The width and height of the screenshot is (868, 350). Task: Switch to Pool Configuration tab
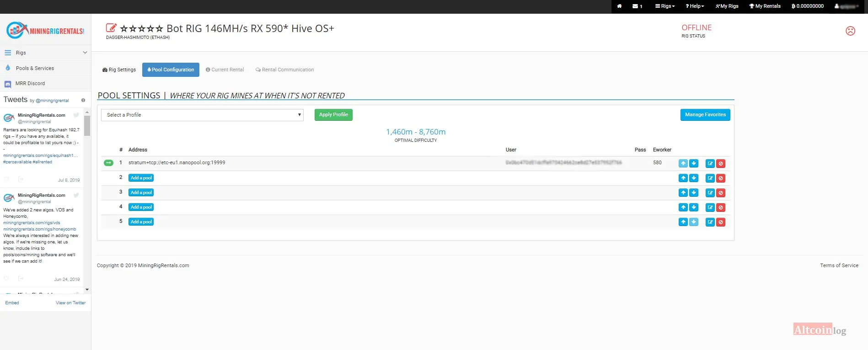171,70
